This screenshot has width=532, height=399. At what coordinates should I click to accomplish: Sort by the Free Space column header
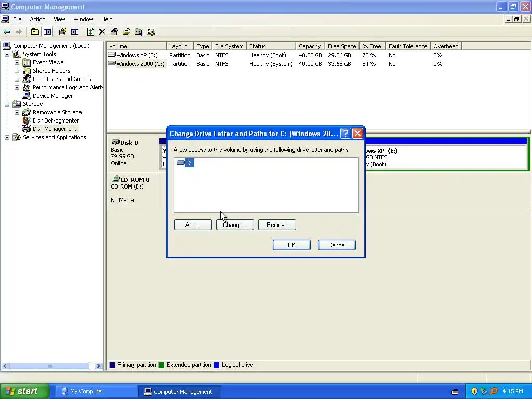tap(342, 46)
